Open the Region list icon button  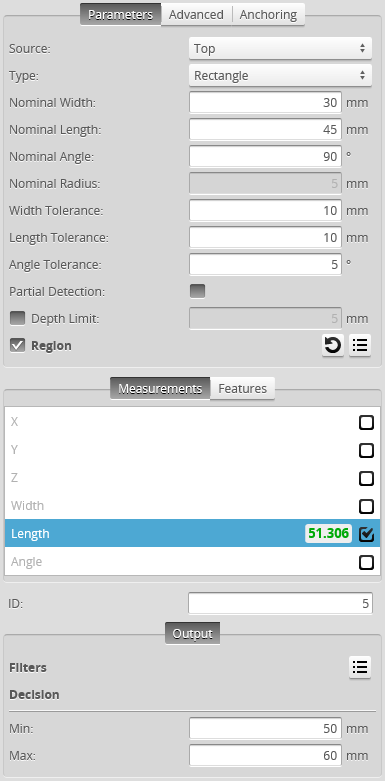(360, 345)
